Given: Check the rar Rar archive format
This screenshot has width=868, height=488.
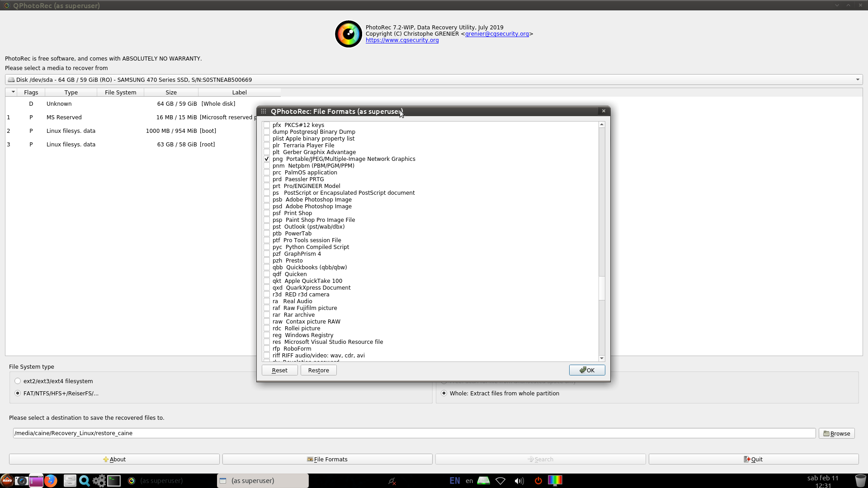Looking at the screenshot, I should (267, 315).
